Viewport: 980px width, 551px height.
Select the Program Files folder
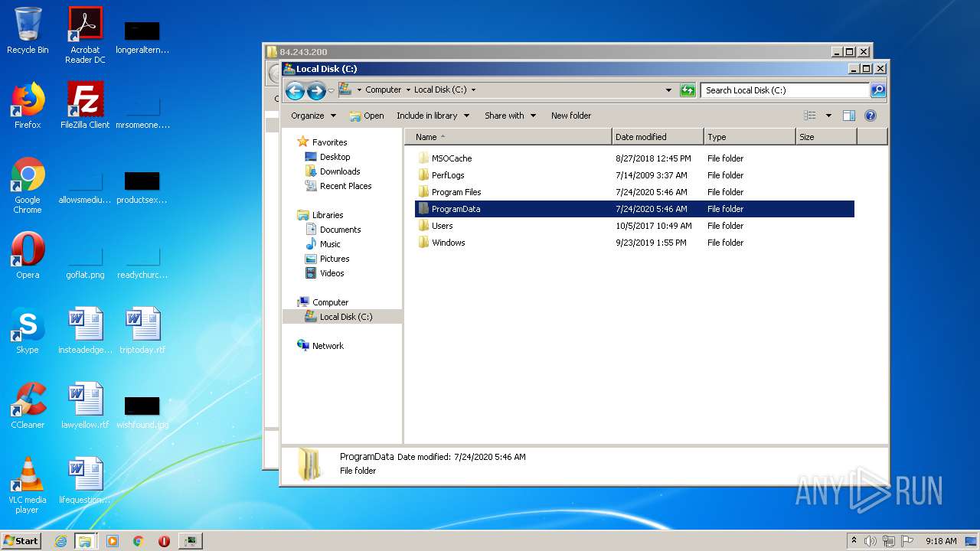[x=634, y=192]
